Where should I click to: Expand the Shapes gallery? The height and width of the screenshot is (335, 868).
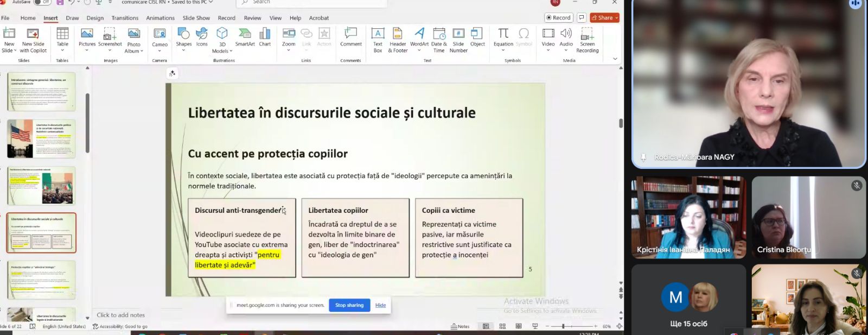click(183, 50)
